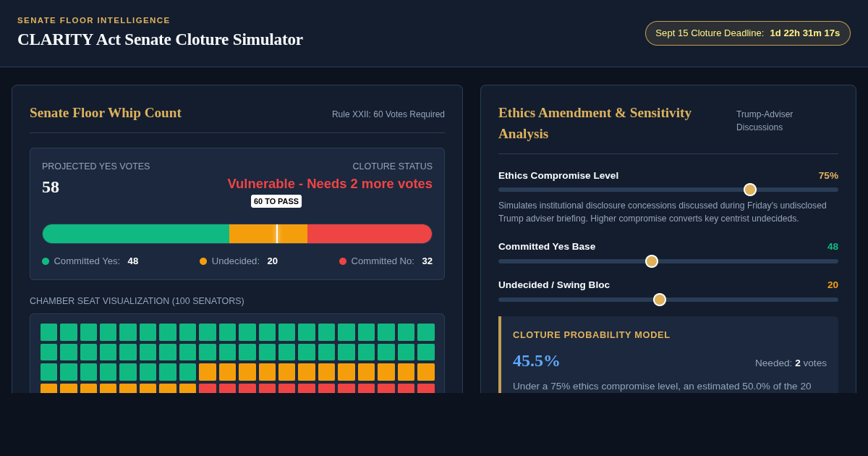The height and width of the screenshot is (456, 868).
Task: Click the Committed Yes Base slider handle
Action: click(x=652, y=261)
